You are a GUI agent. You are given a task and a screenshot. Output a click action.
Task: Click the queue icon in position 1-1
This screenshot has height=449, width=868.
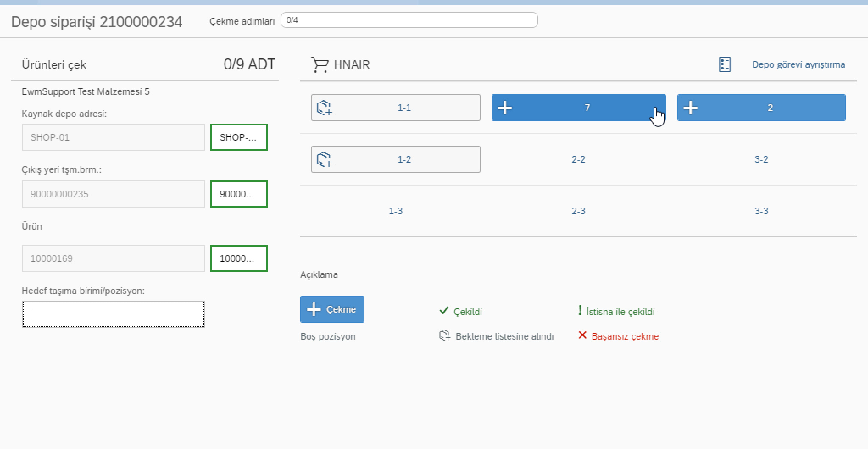[x=325, y=108]
